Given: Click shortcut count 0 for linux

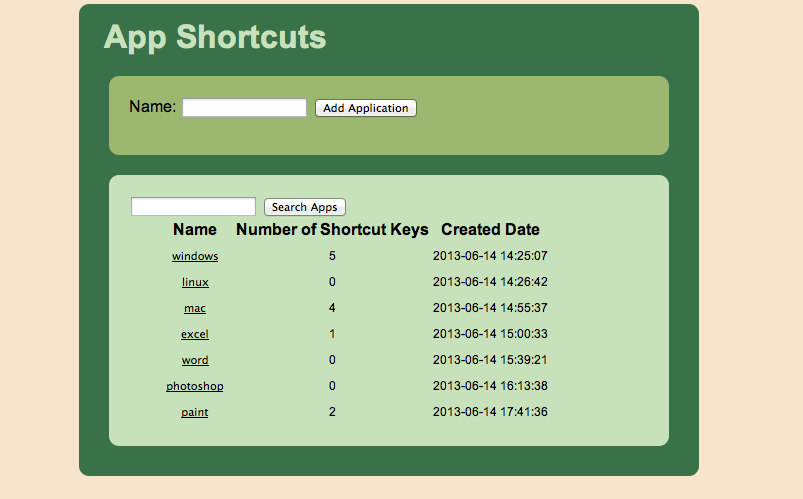Looking at the screenshot, I should (332, 282).
